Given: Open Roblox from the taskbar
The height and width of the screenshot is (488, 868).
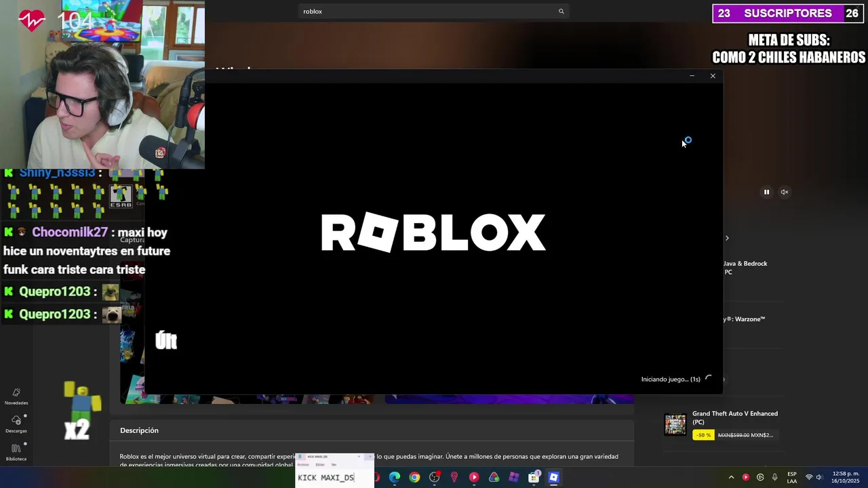Looking at the screenshot, I should [x=554, y=477].
